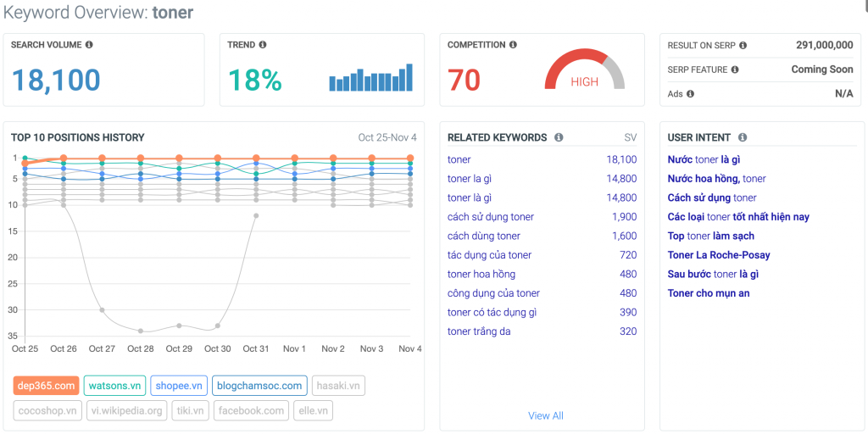
Task: Click the competition HIGH gauge
Action: tap(584, 75)
